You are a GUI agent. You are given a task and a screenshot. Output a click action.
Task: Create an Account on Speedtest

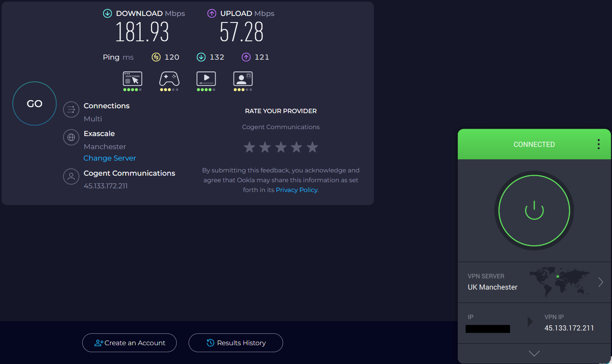tap(129, 343)
